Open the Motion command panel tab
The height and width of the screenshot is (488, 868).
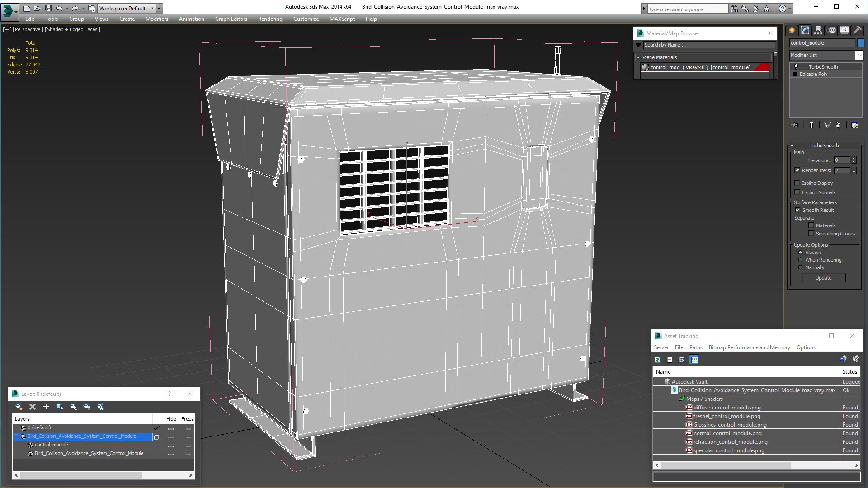coord(831,30)
